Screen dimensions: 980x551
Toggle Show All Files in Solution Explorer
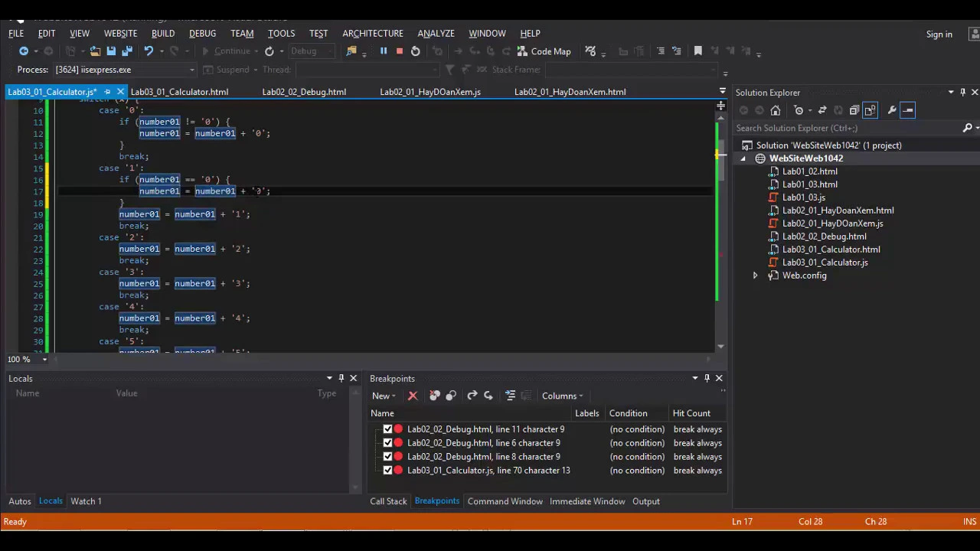(870, 110)
